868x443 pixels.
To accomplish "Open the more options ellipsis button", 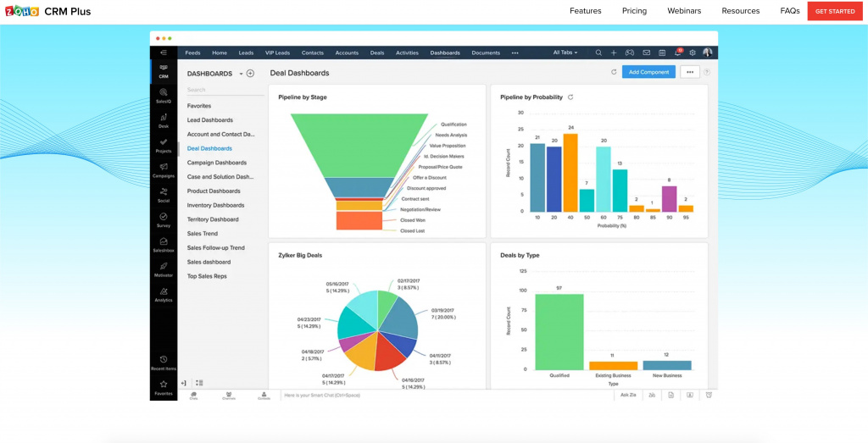I will tap(690, 72).
